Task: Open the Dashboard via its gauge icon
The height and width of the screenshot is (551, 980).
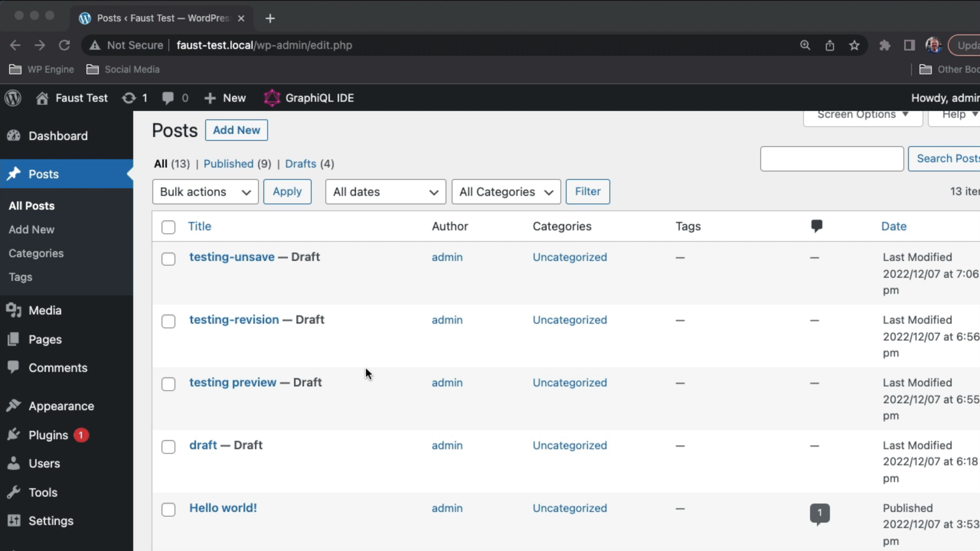Action: [14, 136]
